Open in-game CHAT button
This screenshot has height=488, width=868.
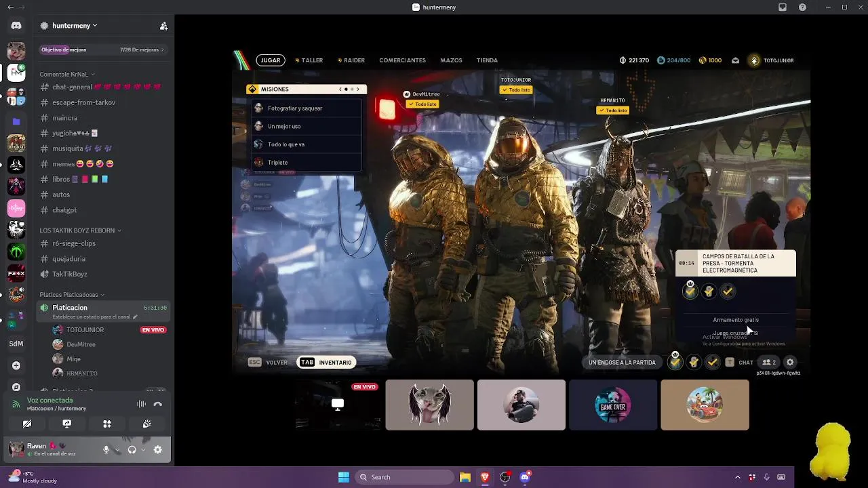739,363
